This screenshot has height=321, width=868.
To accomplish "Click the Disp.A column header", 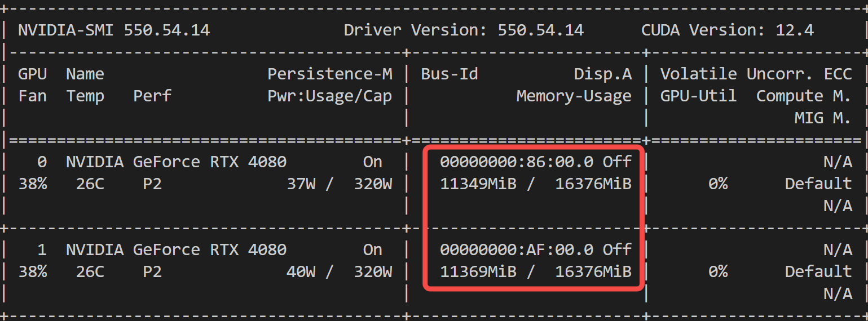I will pyautogui.click(x=602, y=74).
